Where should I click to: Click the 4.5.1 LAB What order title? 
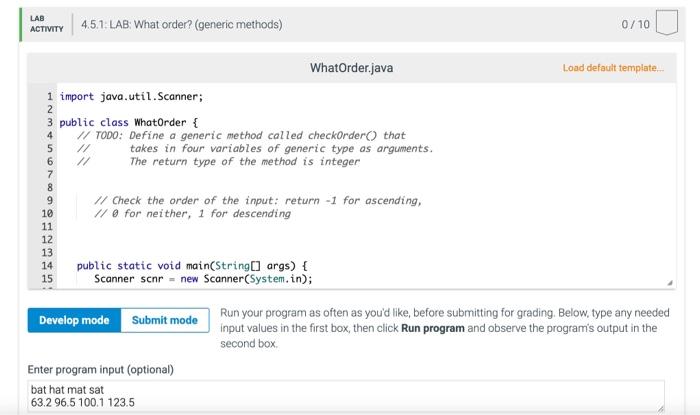click(182, 25)
